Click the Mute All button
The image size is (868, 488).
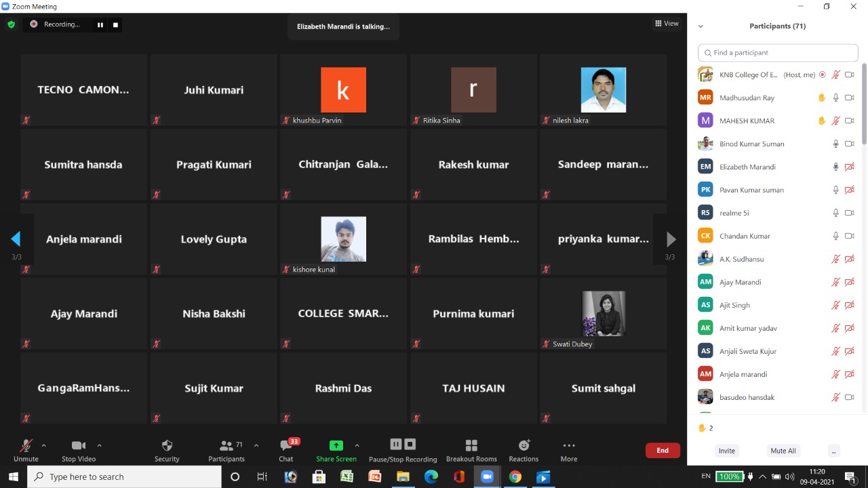click(x=783, y=451)
